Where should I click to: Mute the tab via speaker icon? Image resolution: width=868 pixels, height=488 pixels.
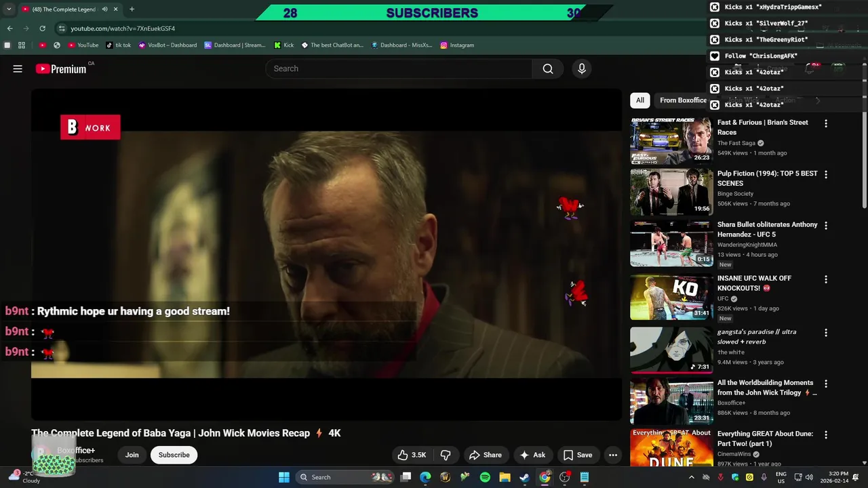(104, 9)
